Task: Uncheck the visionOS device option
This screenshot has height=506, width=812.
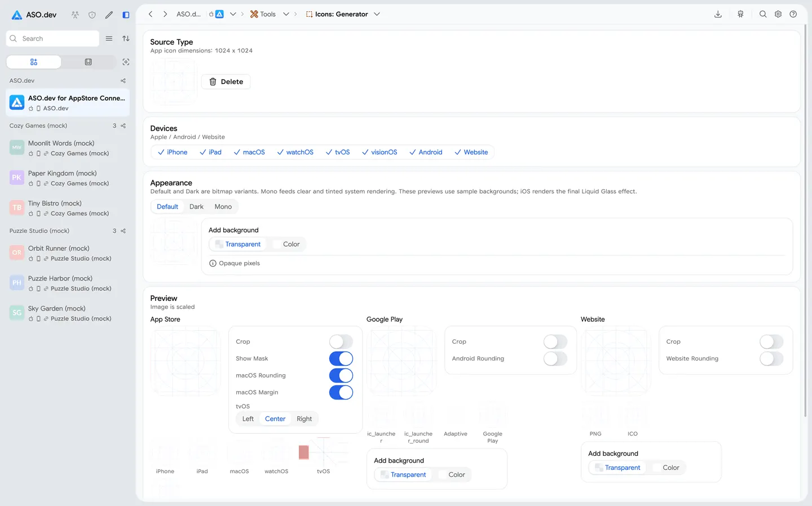Action: click(379, 152)
